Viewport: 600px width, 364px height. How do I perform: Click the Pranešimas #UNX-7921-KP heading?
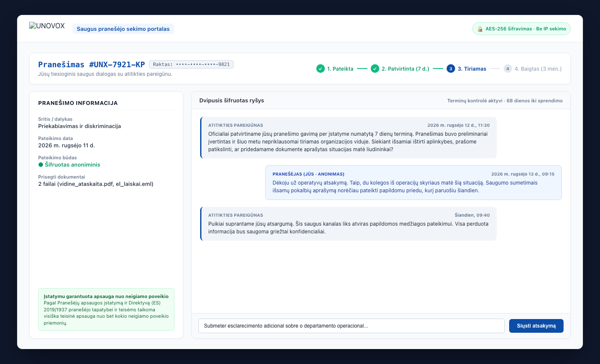(91, 65)
